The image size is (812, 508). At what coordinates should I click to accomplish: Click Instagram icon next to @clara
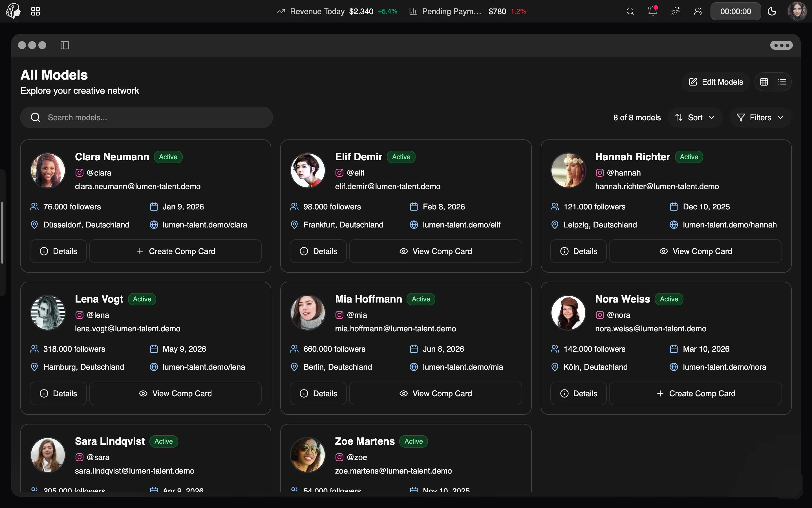80,173
